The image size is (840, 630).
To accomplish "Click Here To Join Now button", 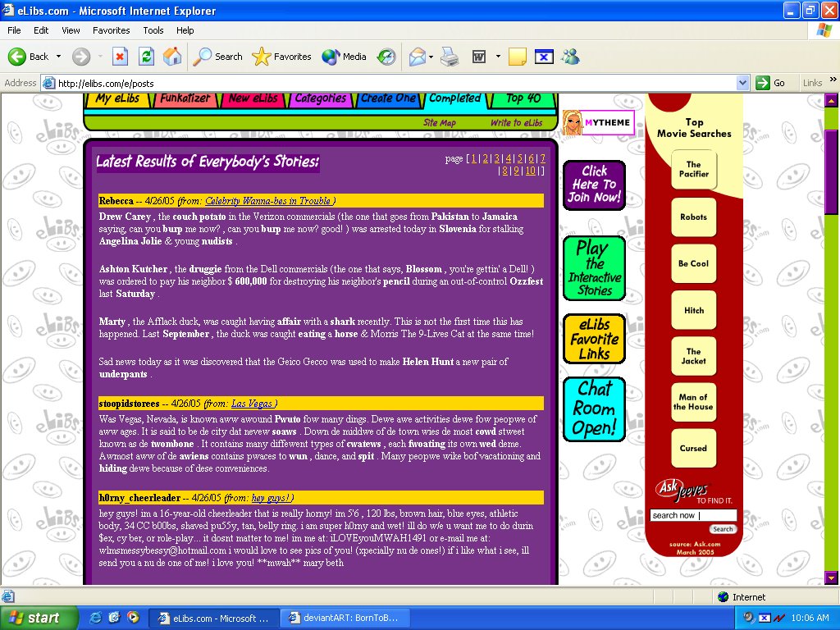I will pos(594,185).
